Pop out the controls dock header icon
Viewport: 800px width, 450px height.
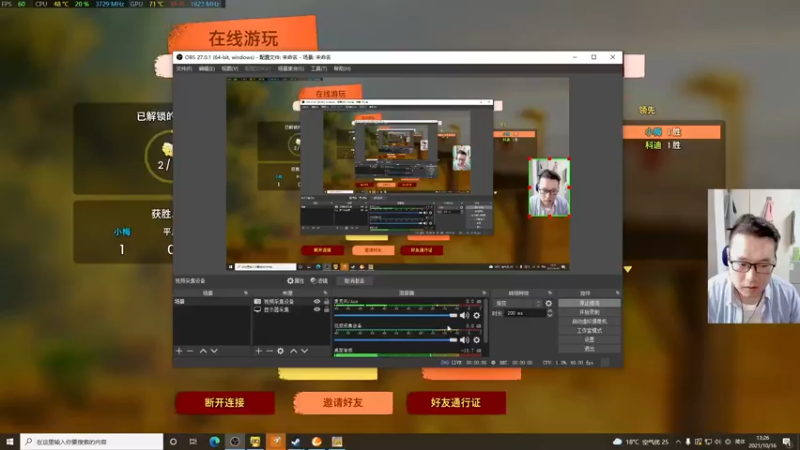point(617,293)
